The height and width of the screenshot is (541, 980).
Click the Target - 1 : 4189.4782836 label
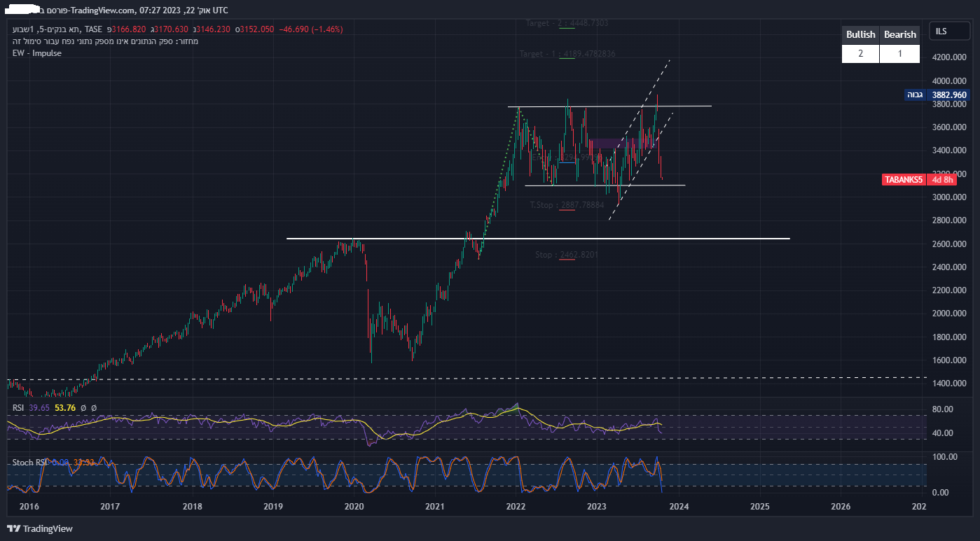567,54
